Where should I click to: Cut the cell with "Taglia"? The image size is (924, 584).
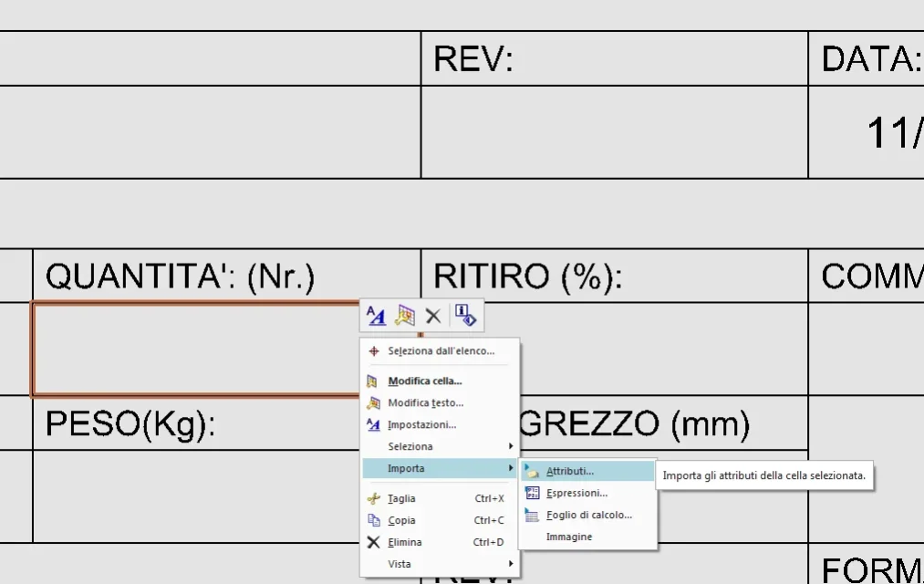pos(440,498)
